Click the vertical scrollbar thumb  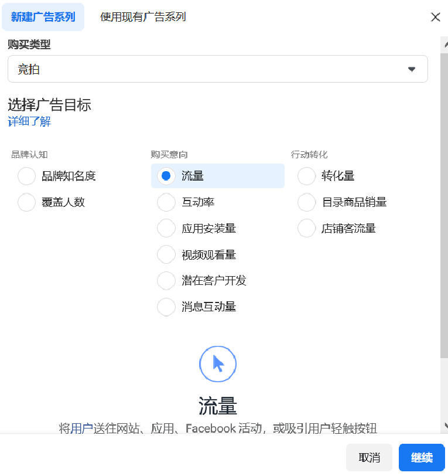point(444,206)
